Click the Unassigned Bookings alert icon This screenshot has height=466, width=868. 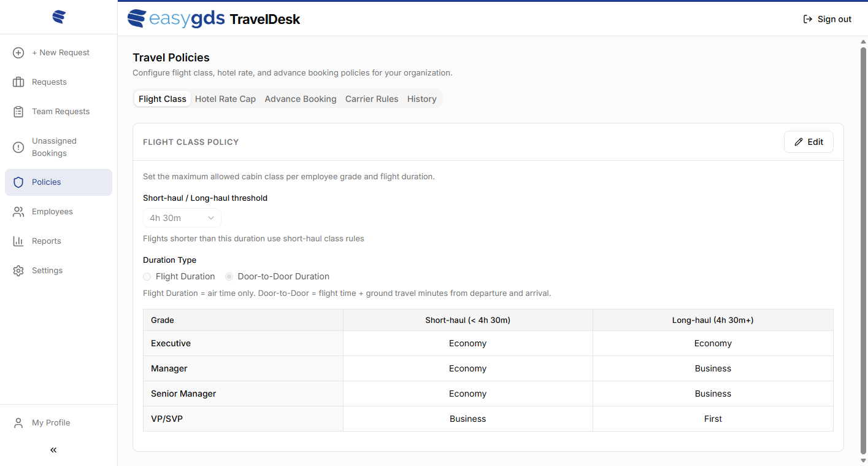tap(18, 147)
